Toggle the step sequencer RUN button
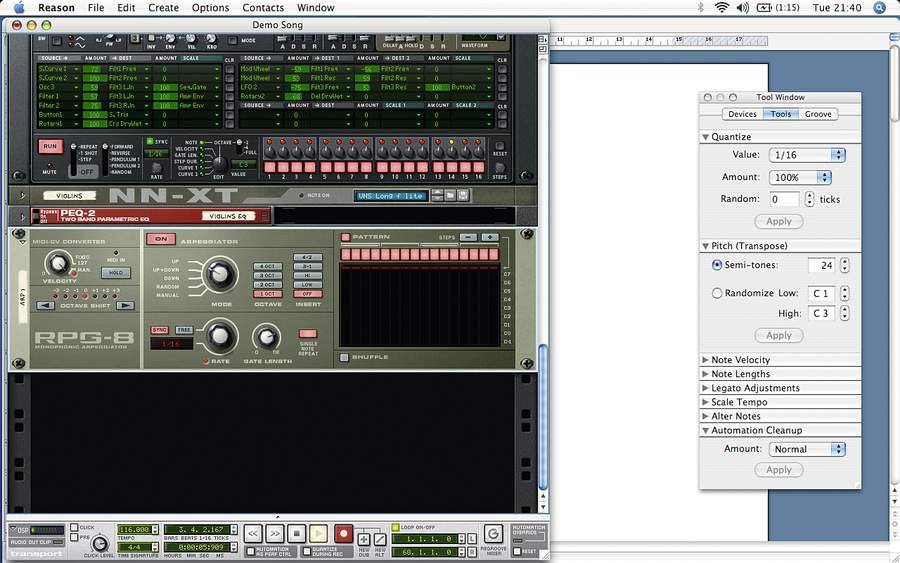900x563 pixels. (x=50, y=146)
